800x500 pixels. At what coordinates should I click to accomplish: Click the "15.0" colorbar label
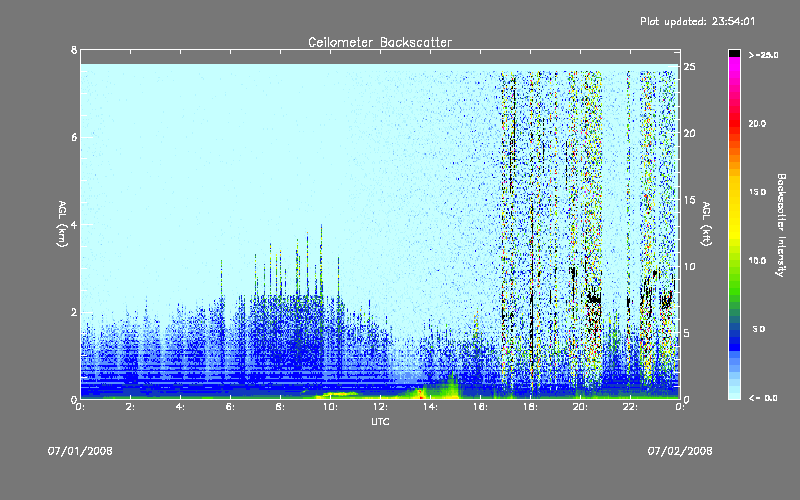[757, 192]
